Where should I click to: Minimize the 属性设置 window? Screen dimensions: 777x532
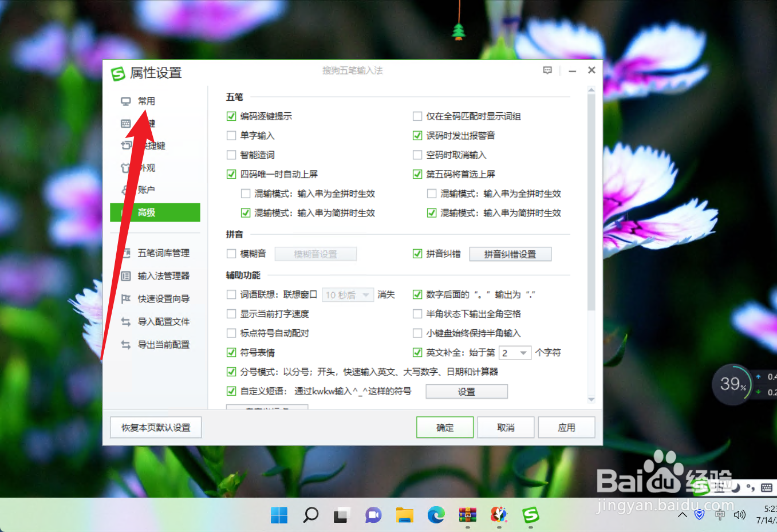pos(572,70)
